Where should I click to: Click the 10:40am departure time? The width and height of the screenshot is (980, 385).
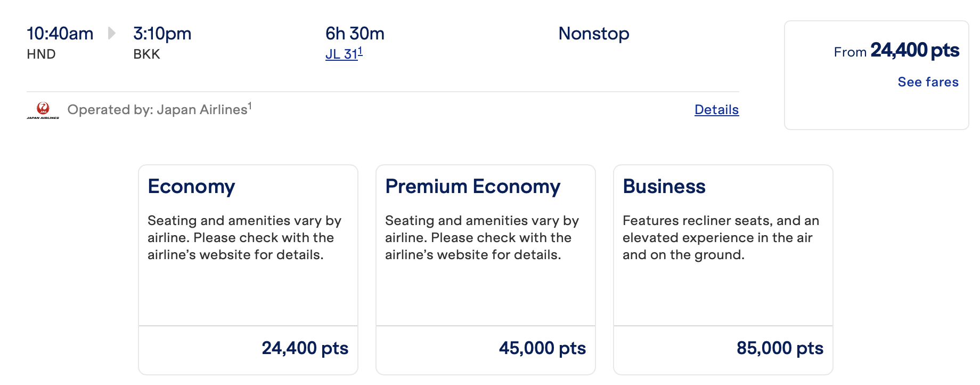(x=60, y=34)
